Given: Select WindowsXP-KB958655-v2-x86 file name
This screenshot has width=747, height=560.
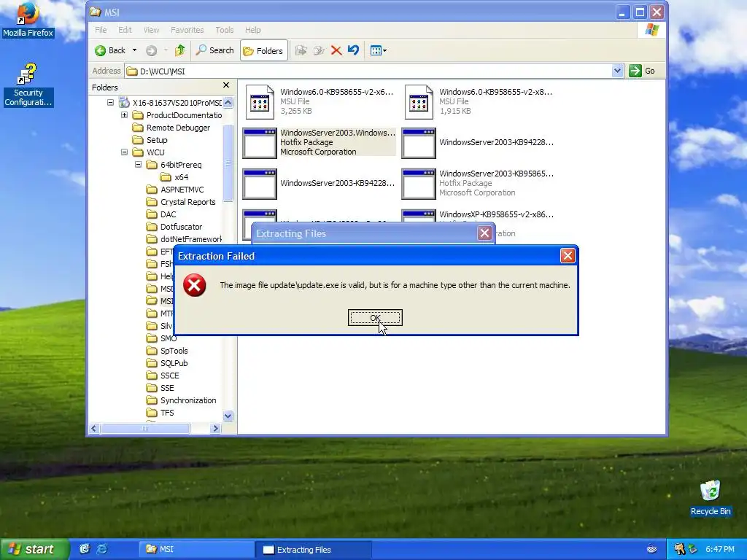Looking at the screenshot, I should (x=496, y=214).
